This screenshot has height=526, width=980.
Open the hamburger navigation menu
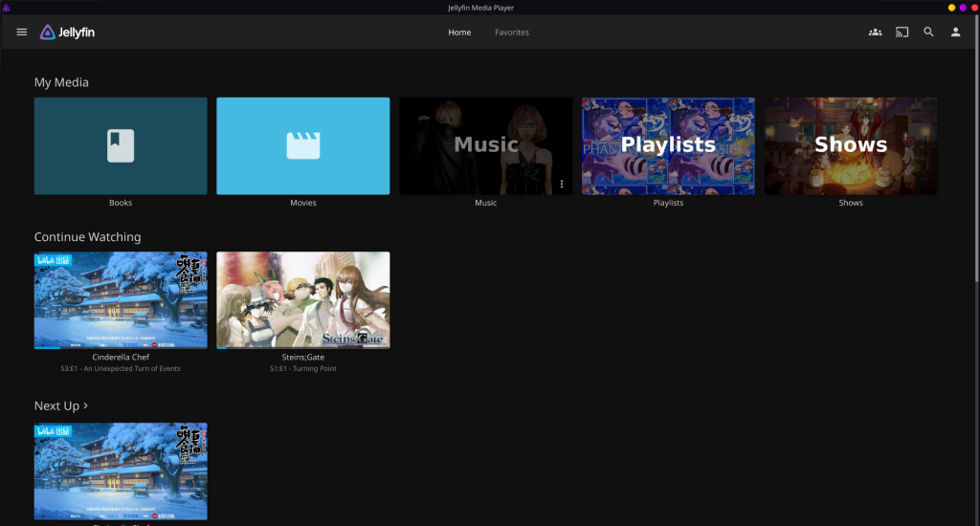(x=22, y=33)
